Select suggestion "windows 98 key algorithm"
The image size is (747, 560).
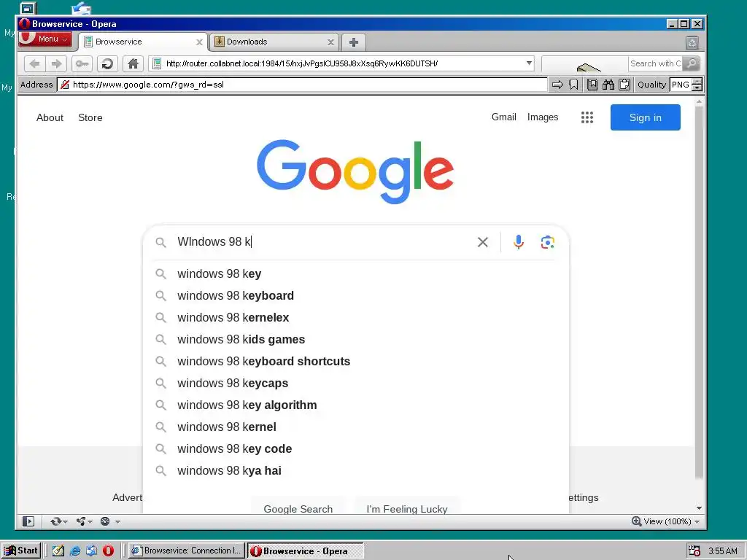[x=356, y=405]
